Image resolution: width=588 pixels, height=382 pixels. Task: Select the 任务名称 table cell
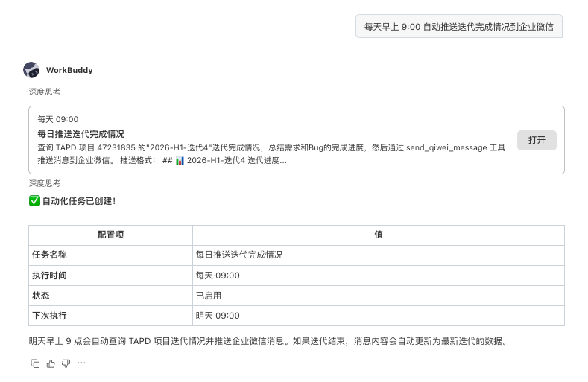click(x=110, y=255)
